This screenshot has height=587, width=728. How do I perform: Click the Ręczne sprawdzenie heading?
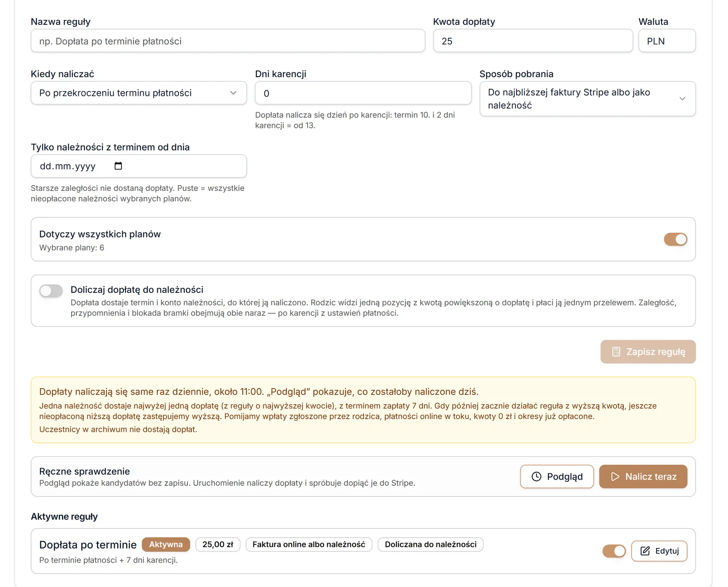[84, 471]
